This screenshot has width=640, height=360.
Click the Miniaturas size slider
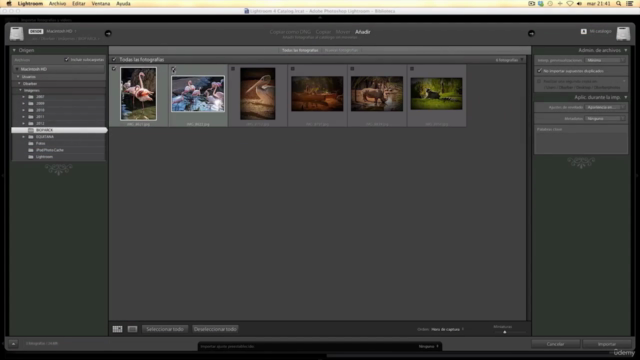tap(505, 332)
